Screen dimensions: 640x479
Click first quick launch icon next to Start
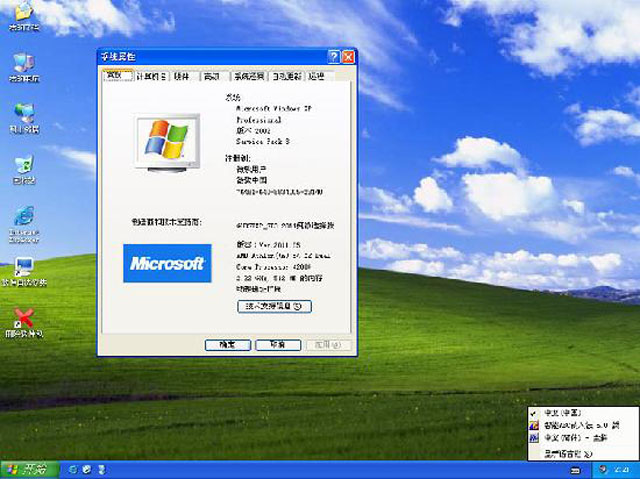point(73,470)
